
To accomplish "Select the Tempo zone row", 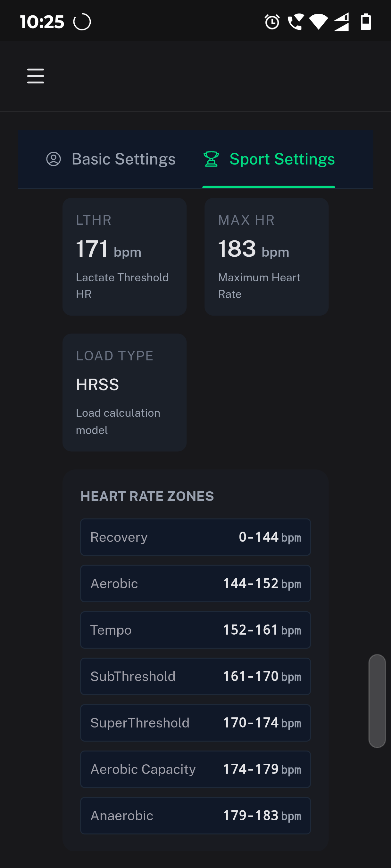I will click(195, 630).
